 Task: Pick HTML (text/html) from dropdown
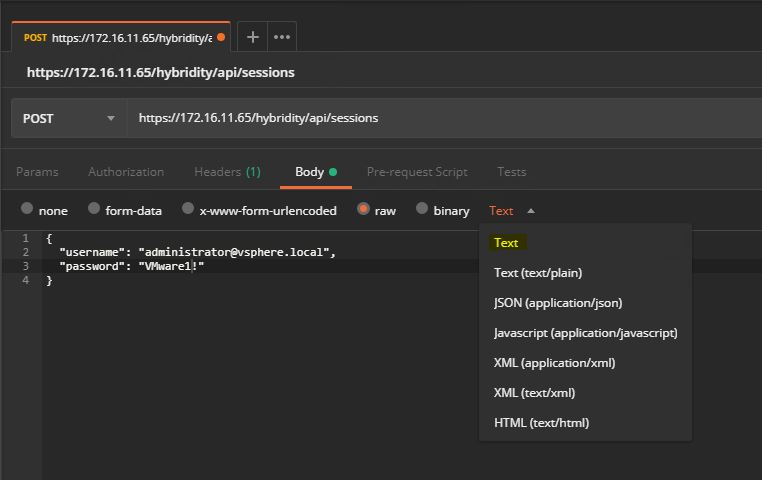pos(541,423)
